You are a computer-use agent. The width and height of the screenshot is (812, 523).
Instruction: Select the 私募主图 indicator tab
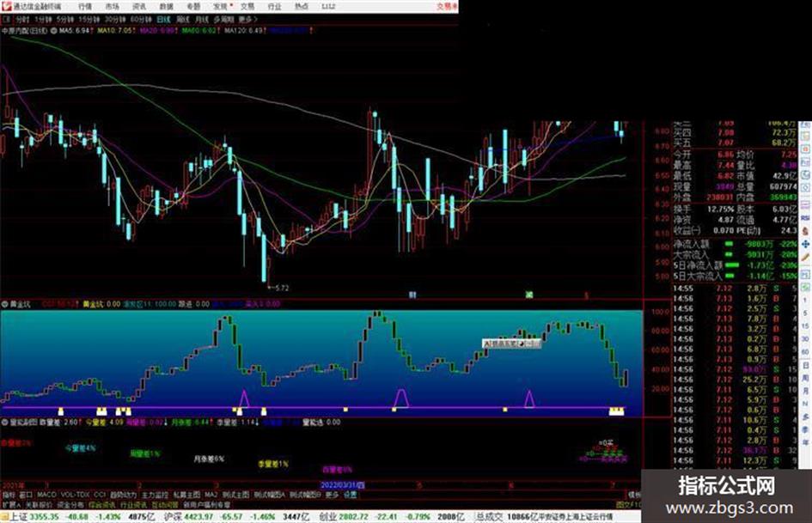coord(186,495)
